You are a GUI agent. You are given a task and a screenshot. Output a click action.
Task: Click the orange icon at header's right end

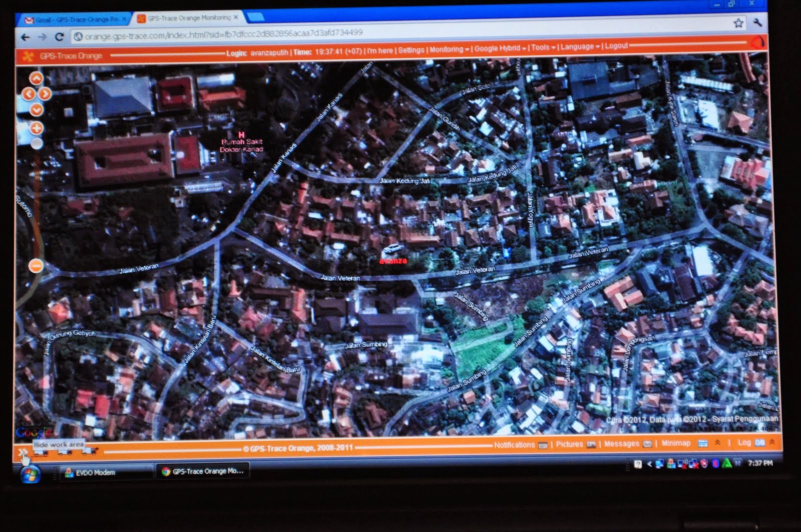coord(758,42)
